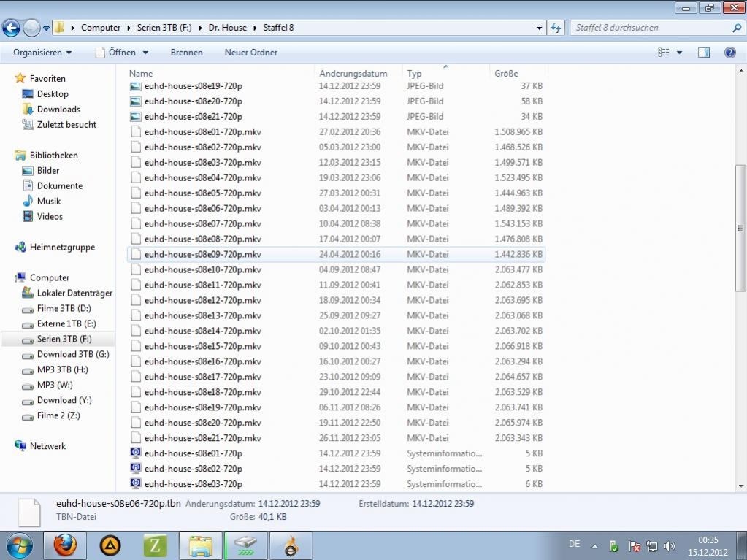747x560 pixels.
Task: Click the volume speaker tray icon
Action: tap(670, 546)
